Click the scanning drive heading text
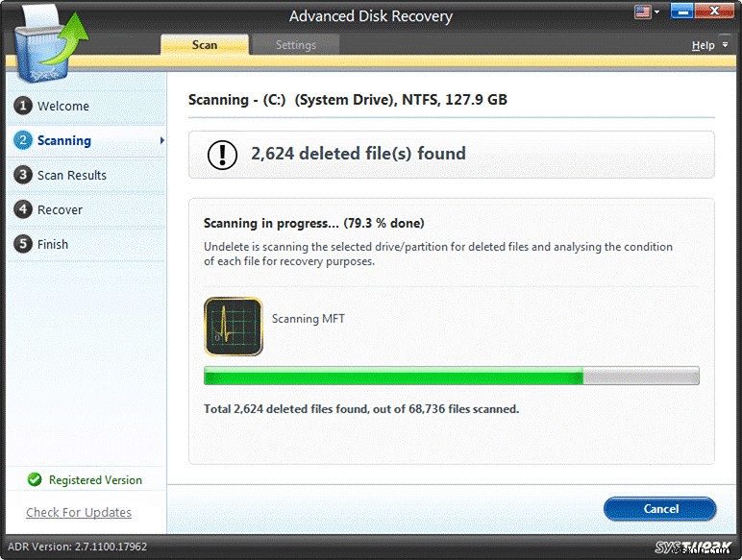Viewport: 742px width, 560px height. click(347, 100)
